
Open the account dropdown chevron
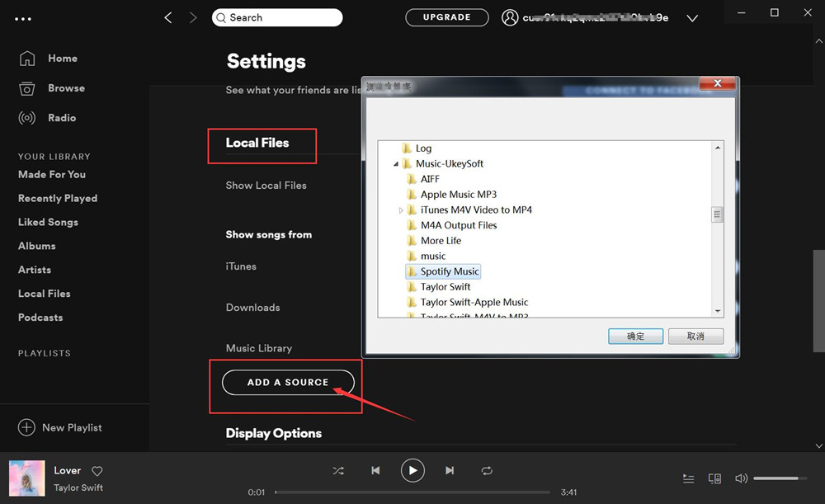pos(692,18)
